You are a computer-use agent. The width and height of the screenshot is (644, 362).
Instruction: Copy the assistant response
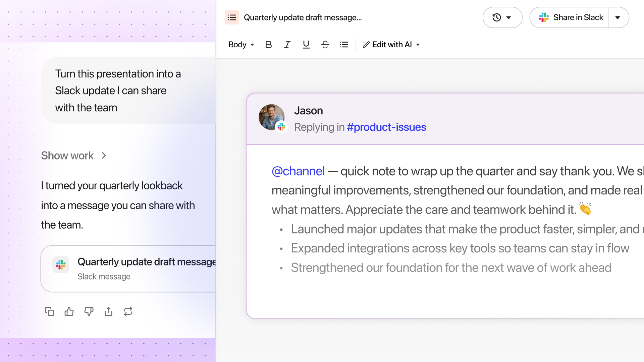coord(50,311)
